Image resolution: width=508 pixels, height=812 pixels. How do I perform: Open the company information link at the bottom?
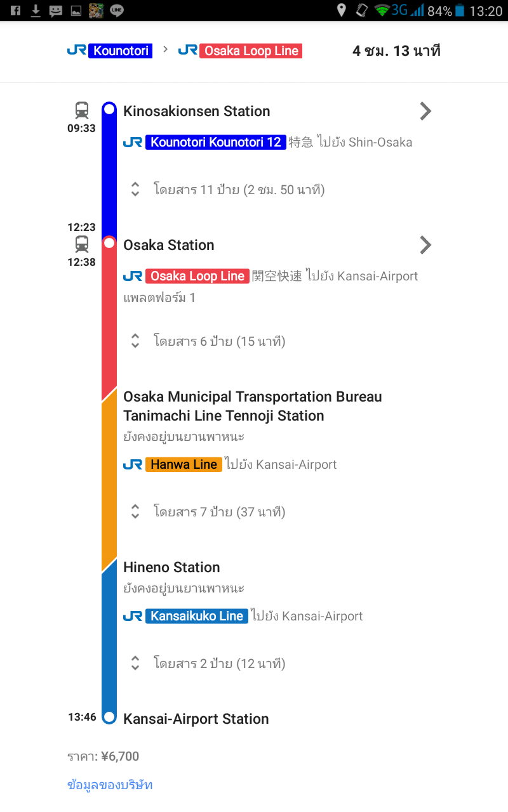tap(110, 785)
